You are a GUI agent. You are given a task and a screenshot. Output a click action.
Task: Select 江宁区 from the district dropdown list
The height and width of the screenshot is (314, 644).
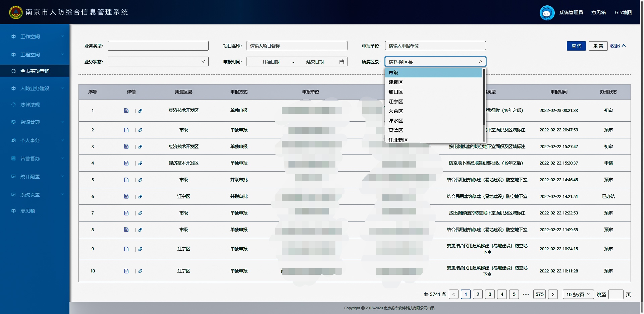click(x=396, y=102)
